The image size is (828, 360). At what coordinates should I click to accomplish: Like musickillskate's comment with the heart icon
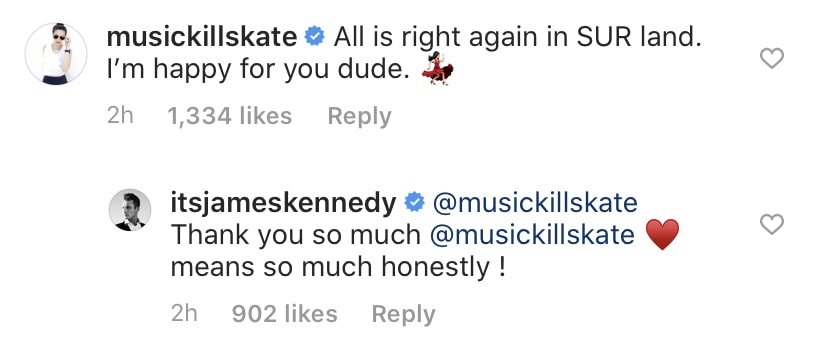click(x=771, y=58)
